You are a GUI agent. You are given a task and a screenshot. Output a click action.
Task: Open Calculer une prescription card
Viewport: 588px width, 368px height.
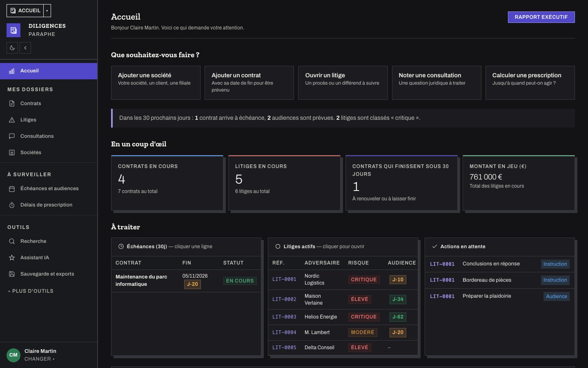[x=530, y=83]
